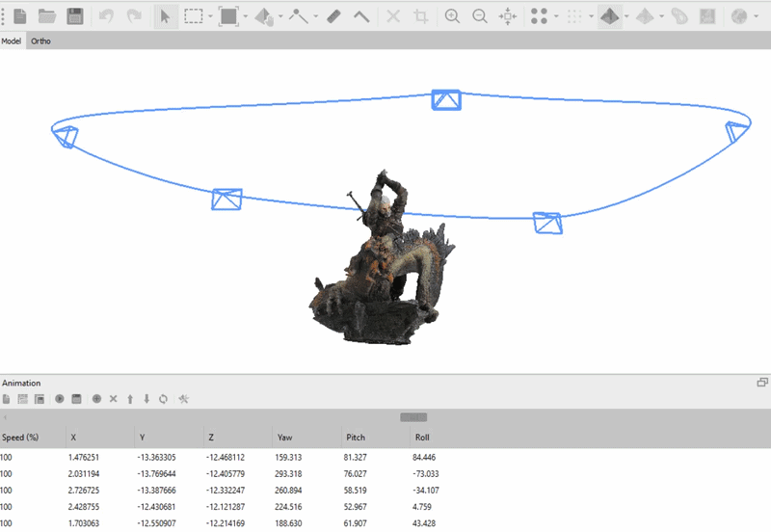Open animation settings with the tools icon
Screen dimensions: 771x532
(183, 399)
